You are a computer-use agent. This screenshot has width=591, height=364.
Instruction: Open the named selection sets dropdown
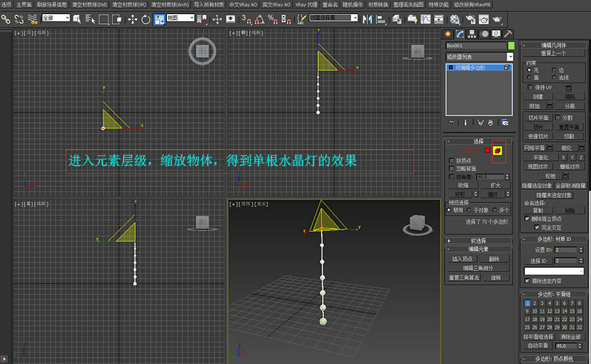click(x=333, y=18)
